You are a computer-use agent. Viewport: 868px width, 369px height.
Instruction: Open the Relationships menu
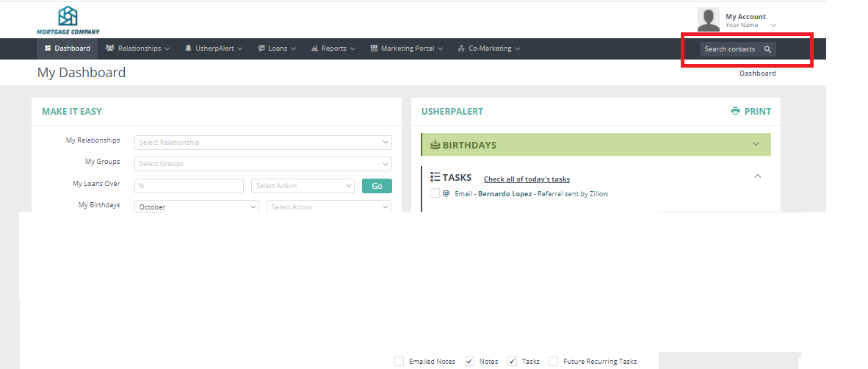click(138, 49)
